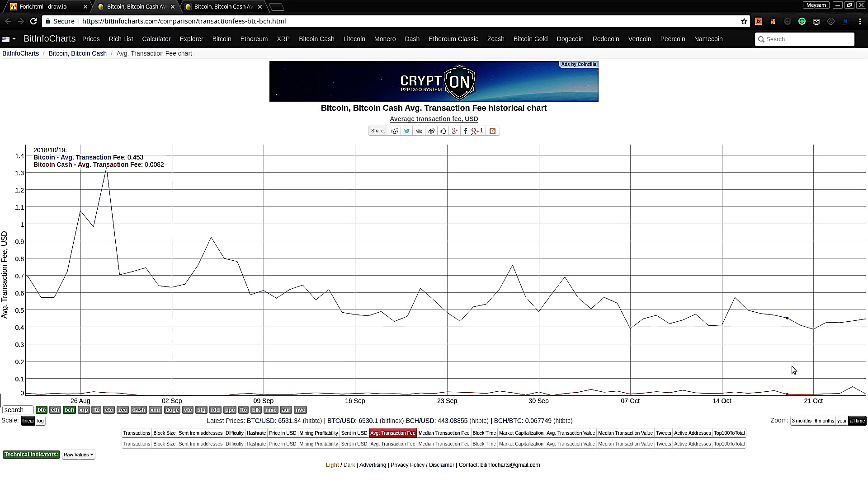Screen dimensions: 868x488
Task: Share the chart on Twitter
Action: (x=407, y=131)
